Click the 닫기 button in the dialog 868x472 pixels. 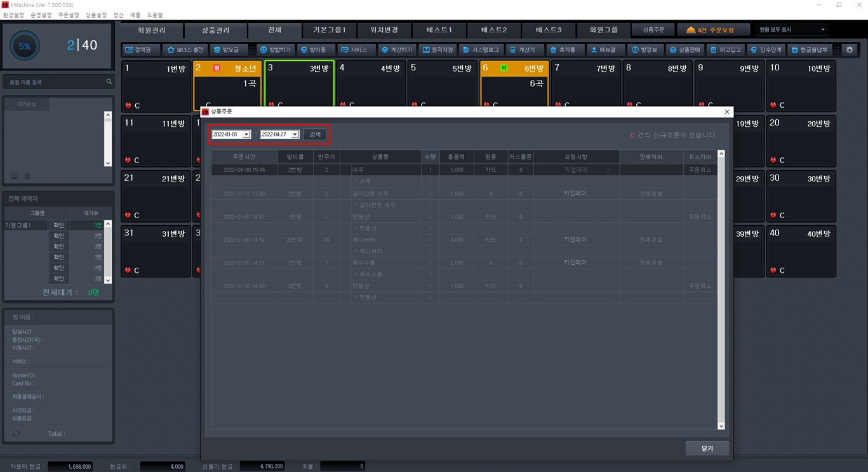coord(707,448)
